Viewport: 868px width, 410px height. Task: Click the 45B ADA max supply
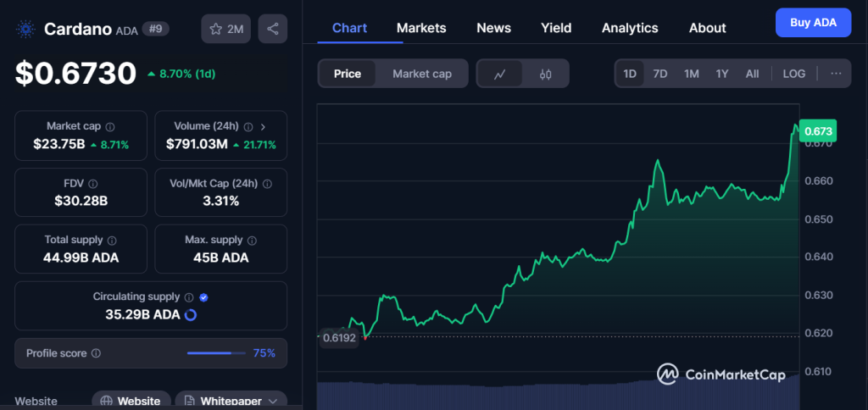(221, 258)
